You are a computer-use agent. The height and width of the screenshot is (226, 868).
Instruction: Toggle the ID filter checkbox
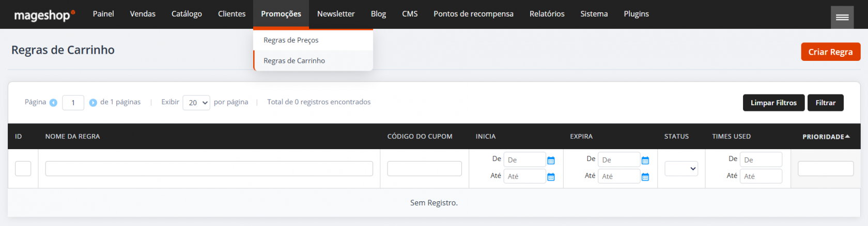click(x=23, y=169)
